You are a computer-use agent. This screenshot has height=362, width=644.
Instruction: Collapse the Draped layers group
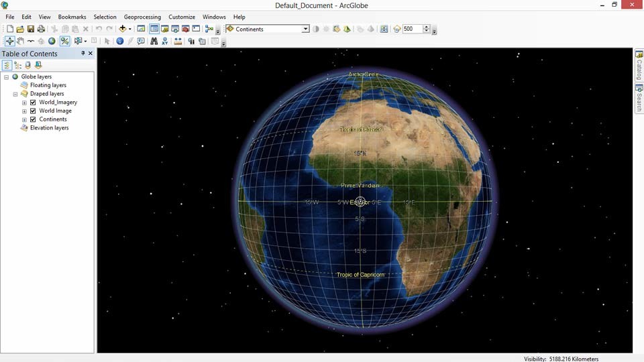(x=15, y=94)
